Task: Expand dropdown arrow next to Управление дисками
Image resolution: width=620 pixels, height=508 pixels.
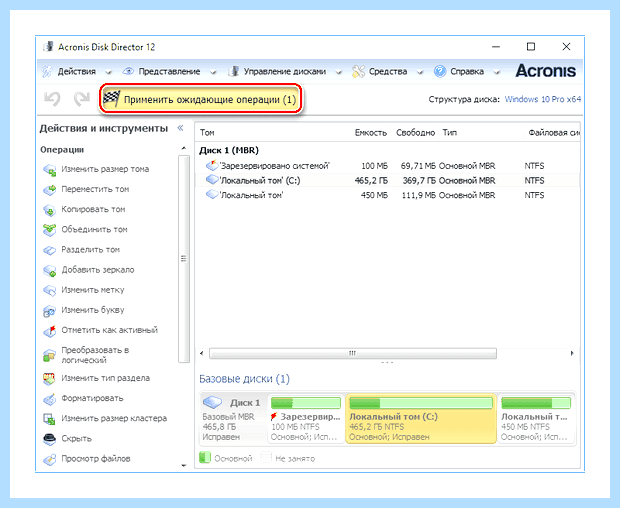Action: [338, 72]
